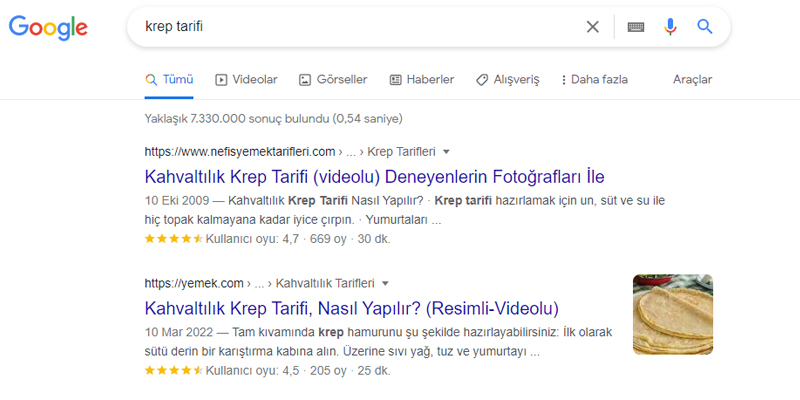The image size is (800, 400).
Task: Open the on-screen keyboard icon
Action: click(x=636, y=27)
